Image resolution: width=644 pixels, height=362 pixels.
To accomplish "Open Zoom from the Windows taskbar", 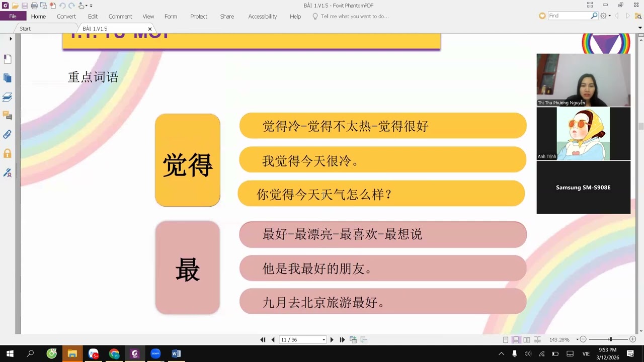I will pos(155,353).
